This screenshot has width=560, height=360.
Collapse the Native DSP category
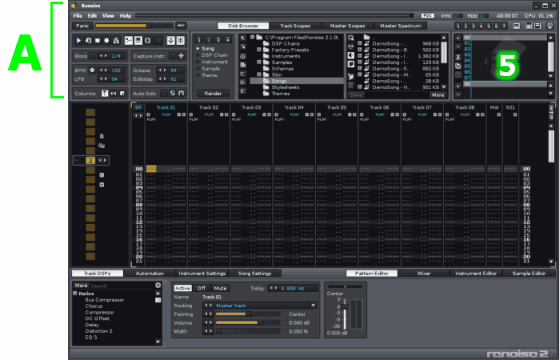75,294
